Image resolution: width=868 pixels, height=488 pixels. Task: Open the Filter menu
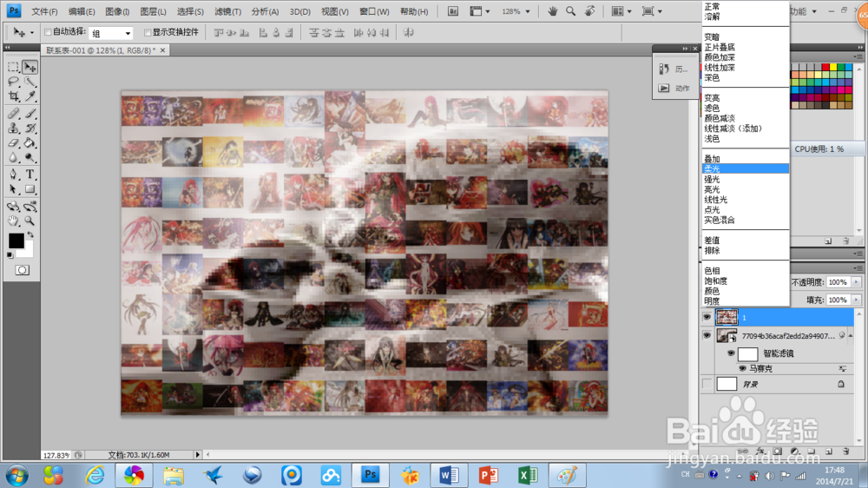tap(227, 11)
